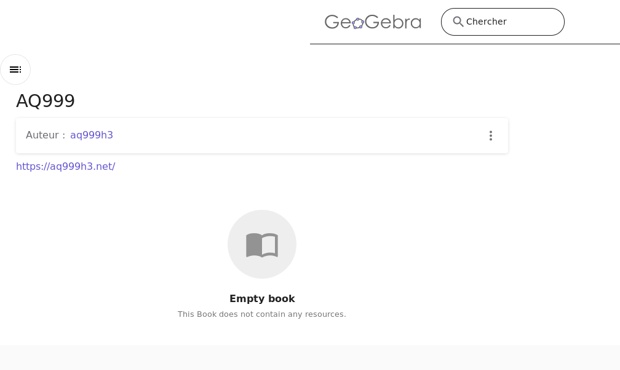
Task: Click the 'Geo' part of the logo
Action: 338,22
